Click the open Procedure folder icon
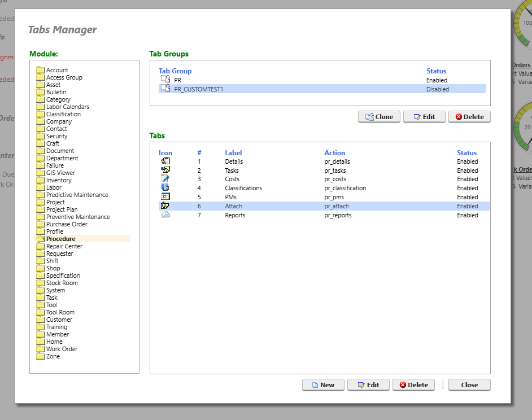The image size is (532, 420). (x=41, y=238)
